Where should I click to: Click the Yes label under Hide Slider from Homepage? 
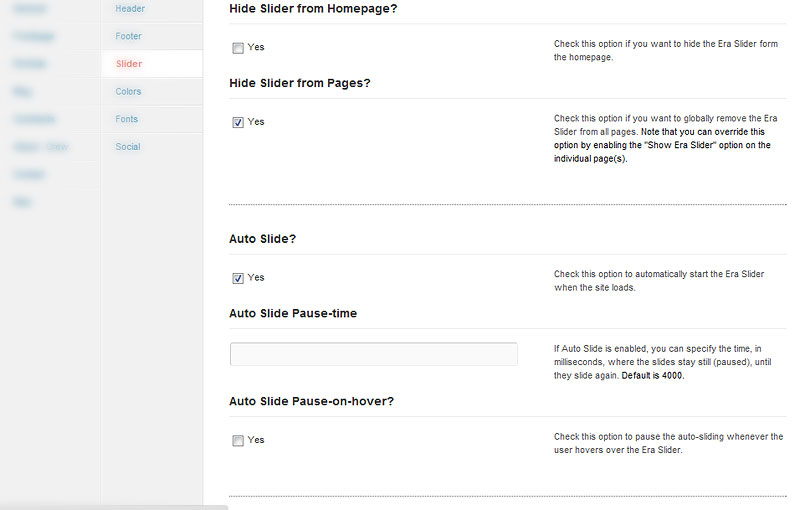[x=256, y=47]
